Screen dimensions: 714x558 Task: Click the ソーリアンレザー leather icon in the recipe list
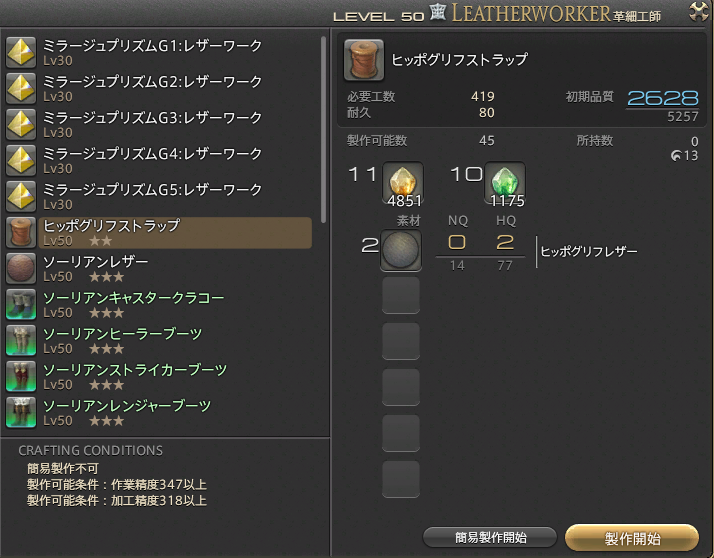coord(21,268)
